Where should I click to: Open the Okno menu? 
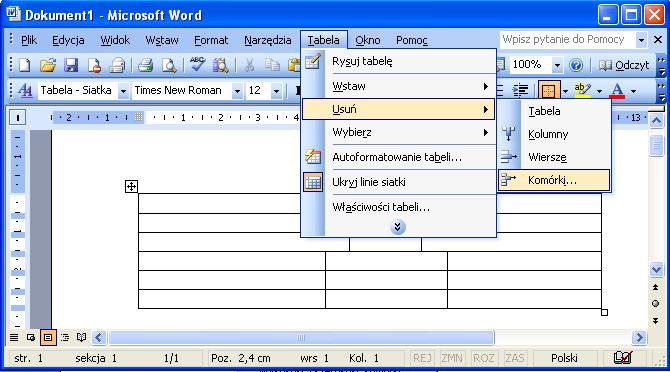point(368,40)
